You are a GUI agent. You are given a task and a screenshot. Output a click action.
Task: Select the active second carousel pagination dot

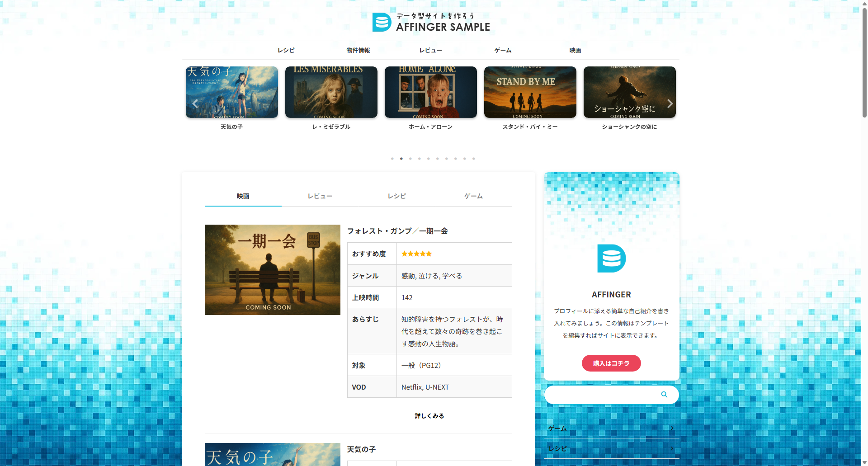(401, 159)
